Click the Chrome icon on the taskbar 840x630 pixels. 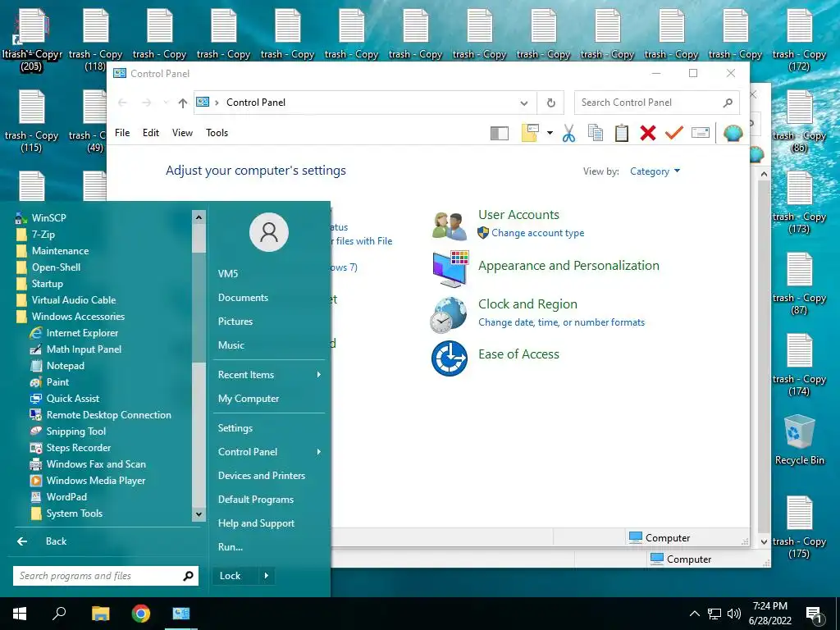141,614
